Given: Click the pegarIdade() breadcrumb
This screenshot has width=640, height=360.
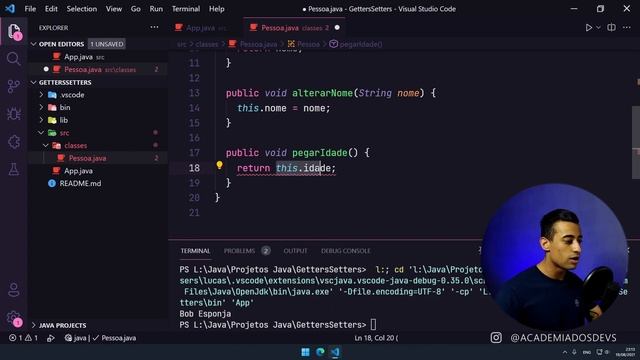Looking at the screenshot, I should (x=356, y=44).
